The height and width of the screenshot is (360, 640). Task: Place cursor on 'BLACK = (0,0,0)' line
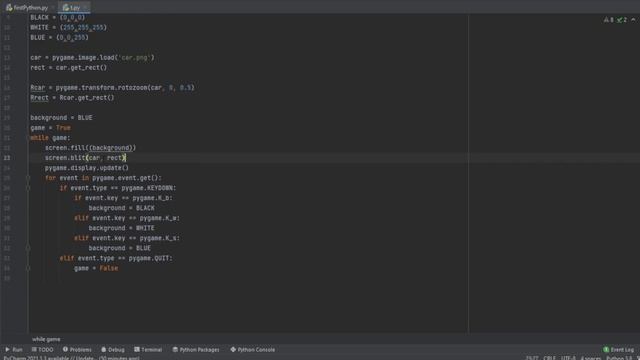(x=58, y=18)
